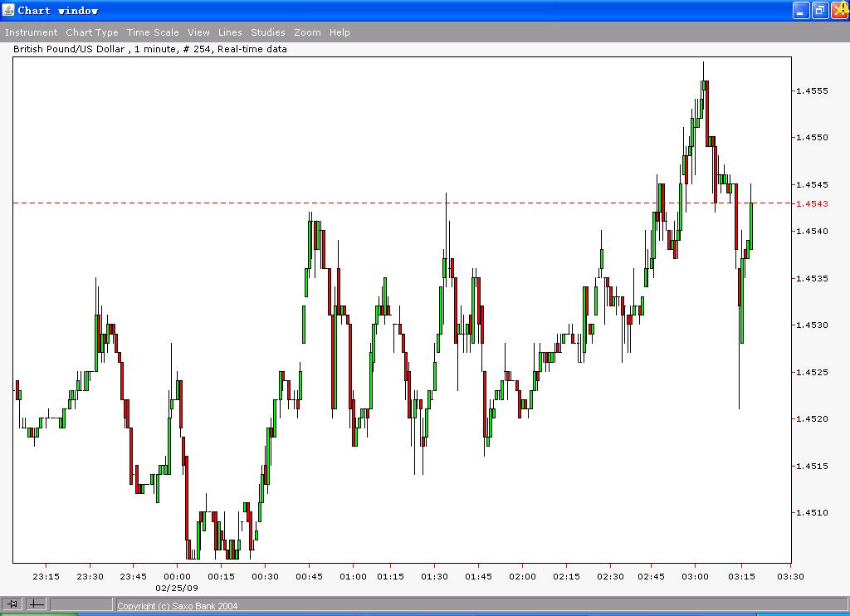Click the 1.4530 price axis label
The width and height of the screenshot is (850, 616).
(812, 325)
